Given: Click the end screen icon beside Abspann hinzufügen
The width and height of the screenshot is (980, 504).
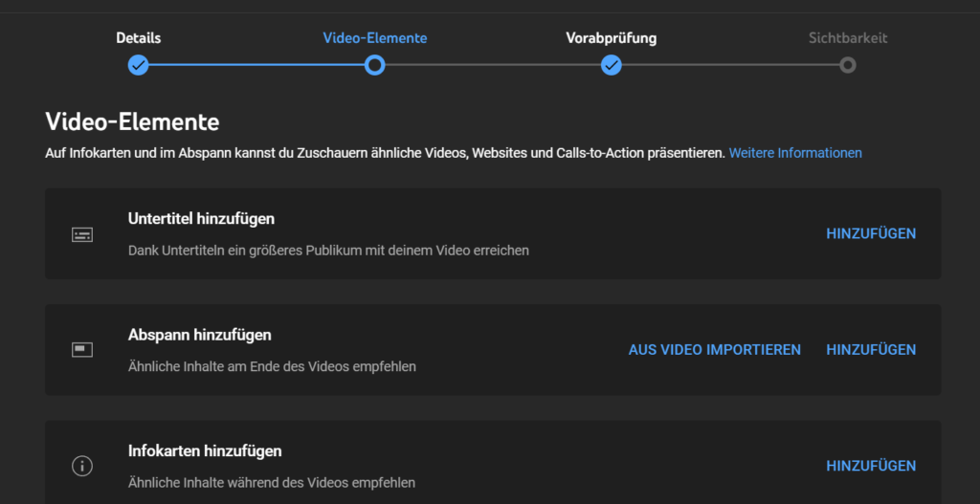Looking at the screenshot, I should pyautogui.click(x=82, y=350).
